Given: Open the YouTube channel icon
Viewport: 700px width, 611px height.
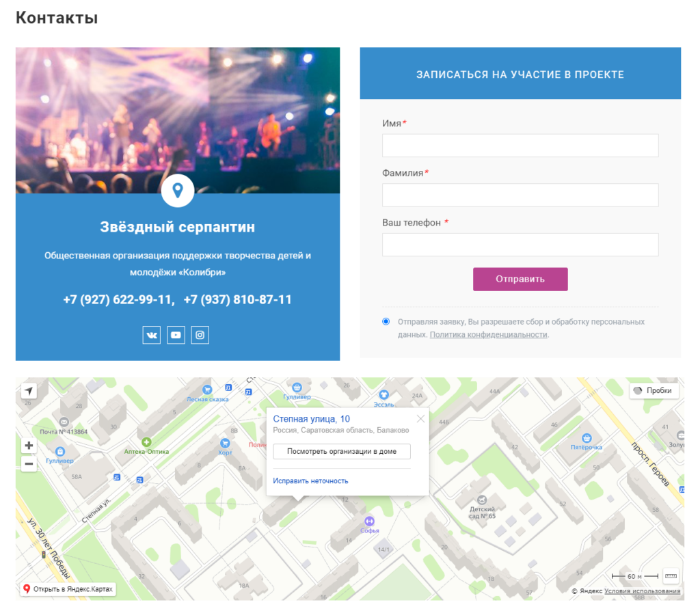Looking at the screenshot, I should click(176, 335).
